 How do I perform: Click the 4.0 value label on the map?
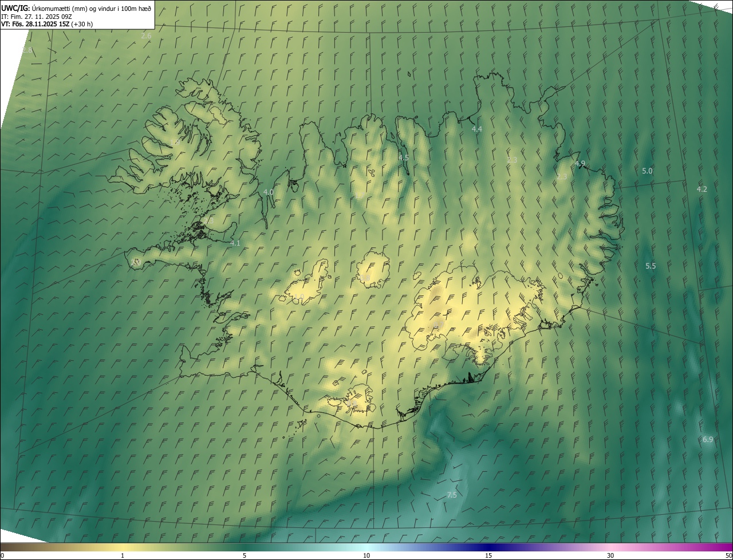(268, 192)
